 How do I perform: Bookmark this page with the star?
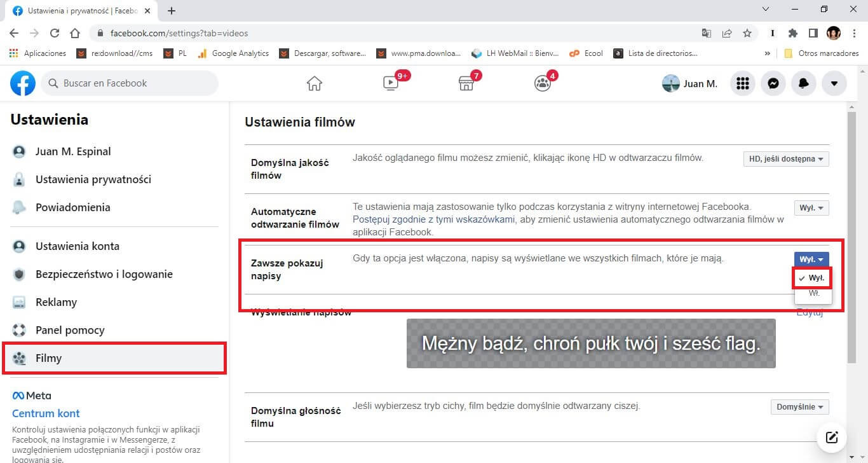(747, 33)
